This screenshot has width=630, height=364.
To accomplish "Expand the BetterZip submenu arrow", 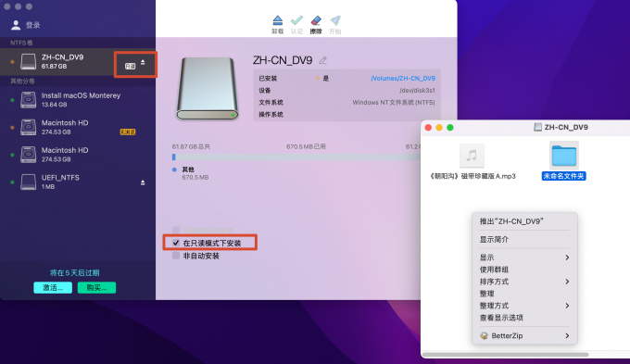I will coord(567,335).
